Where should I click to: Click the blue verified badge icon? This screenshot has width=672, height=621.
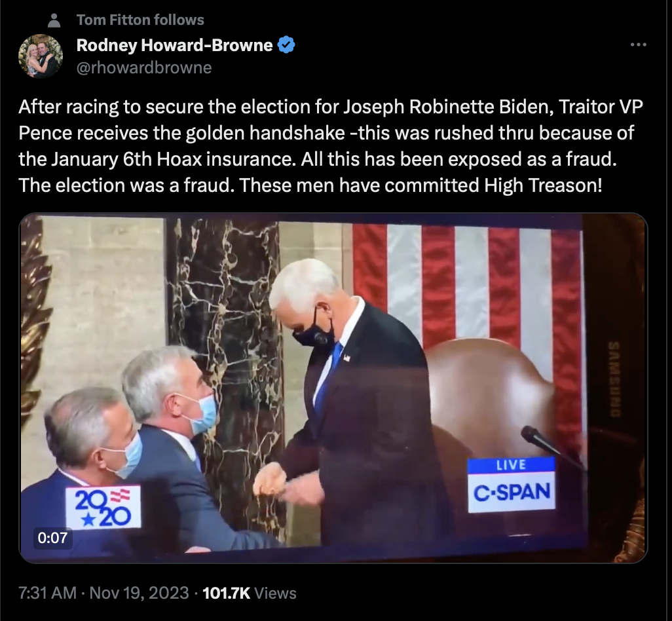[x=286, y=45]
